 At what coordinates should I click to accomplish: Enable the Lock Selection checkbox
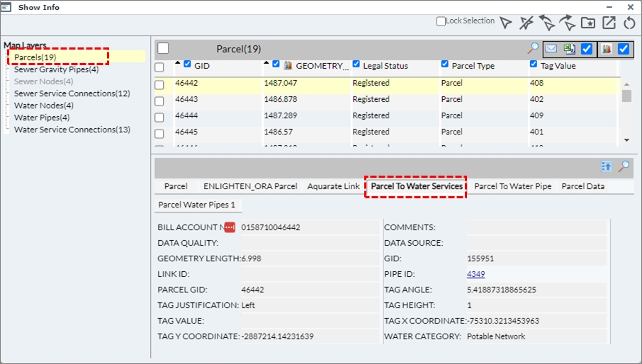click(441, 22)
